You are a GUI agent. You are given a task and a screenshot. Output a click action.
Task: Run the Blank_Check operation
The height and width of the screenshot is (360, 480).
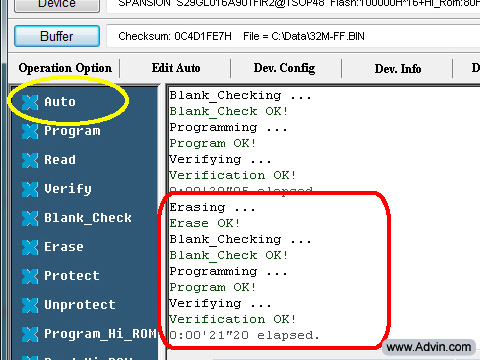click(x=88, y=218)
